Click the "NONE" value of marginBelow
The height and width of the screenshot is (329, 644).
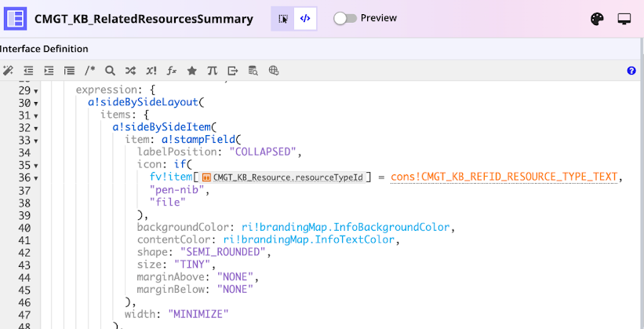tap(235, 289)
